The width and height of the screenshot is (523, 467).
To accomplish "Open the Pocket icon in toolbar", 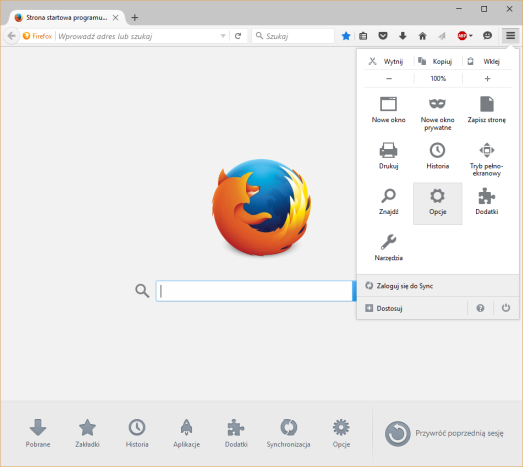I will click(383, 35).
